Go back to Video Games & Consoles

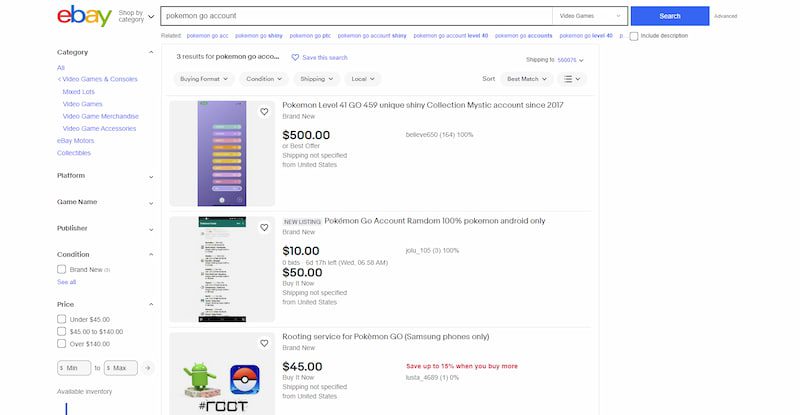tap(97, 79)
